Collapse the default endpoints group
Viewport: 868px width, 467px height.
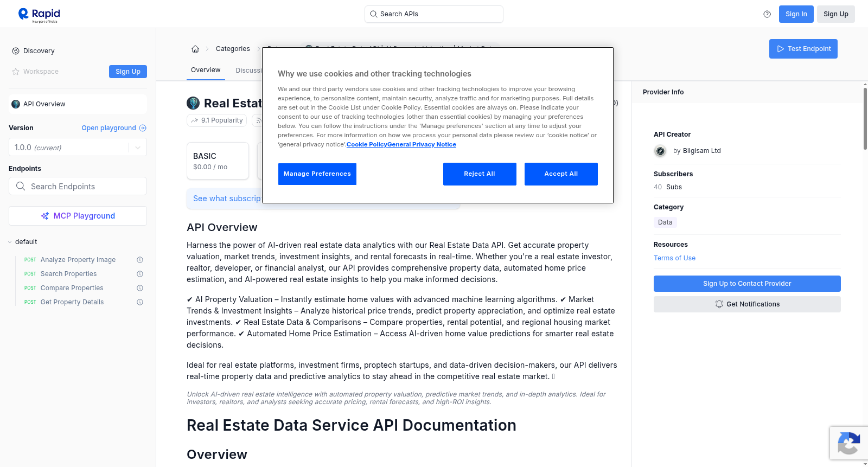10,242
